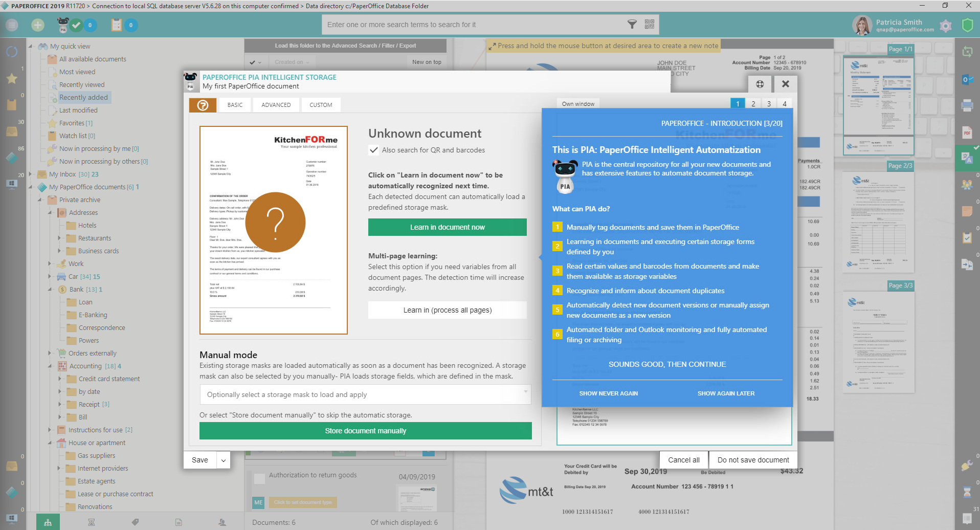Image resolution: width=980 pixels, height=530 pixels.
Task: Click the Outlook icon in right sidebar
Action: (x=967, y=79)
